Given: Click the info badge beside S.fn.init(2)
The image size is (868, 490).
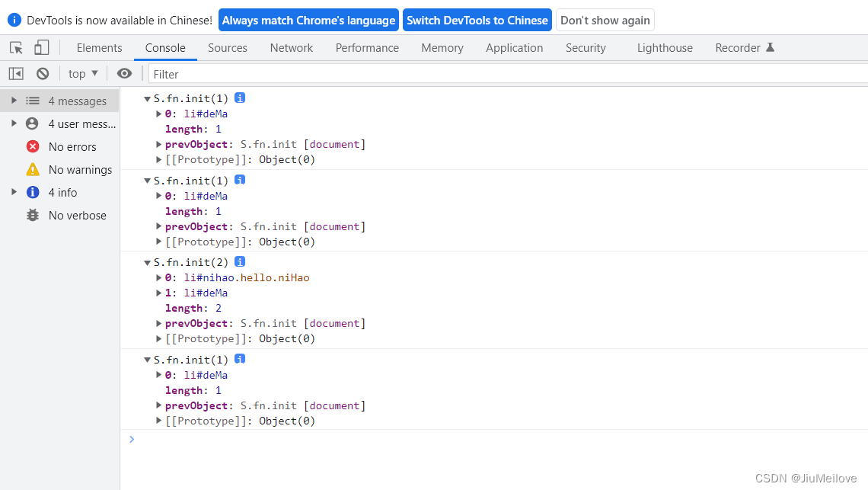Looking at the screenshot, I should [x=240, y=262].
